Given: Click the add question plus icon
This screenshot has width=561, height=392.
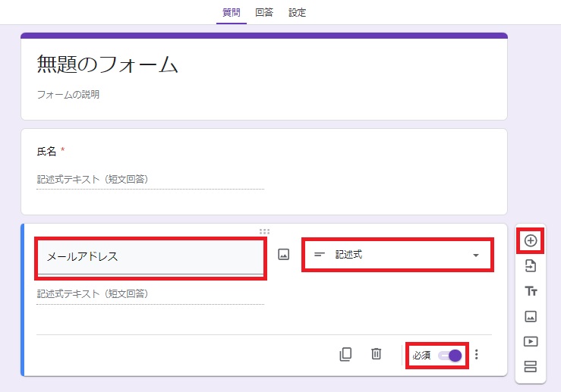Looking at the screenshot, I should (530, 240).
